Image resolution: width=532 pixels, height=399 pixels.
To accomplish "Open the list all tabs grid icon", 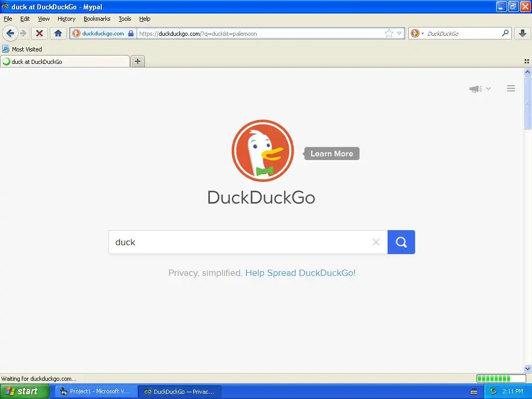I will [527, 61].
